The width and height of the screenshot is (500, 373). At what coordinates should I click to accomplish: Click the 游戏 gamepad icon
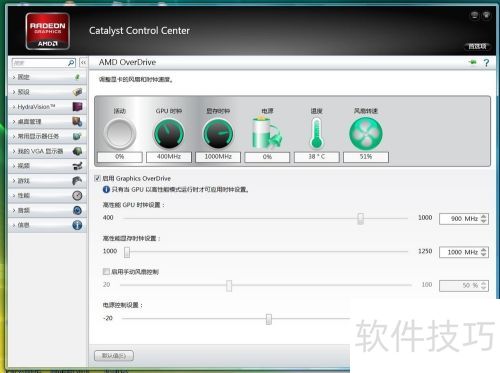(x=77, y=181)
